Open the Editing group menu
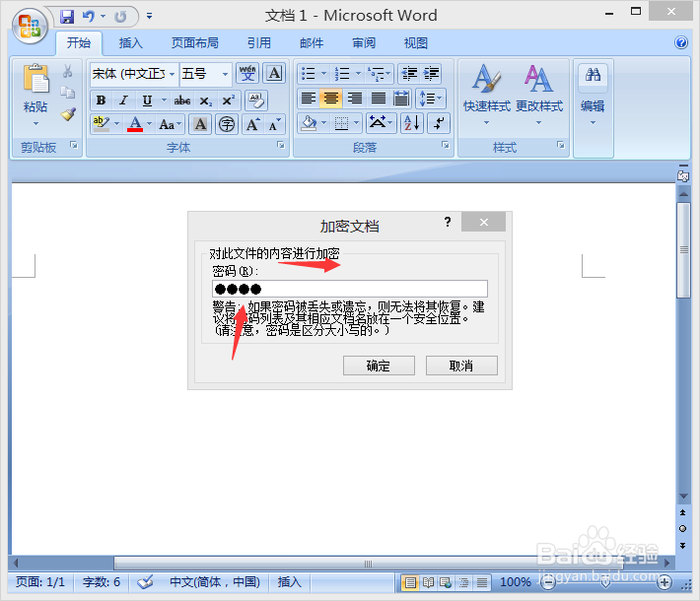700x601 pixels. 593,95
